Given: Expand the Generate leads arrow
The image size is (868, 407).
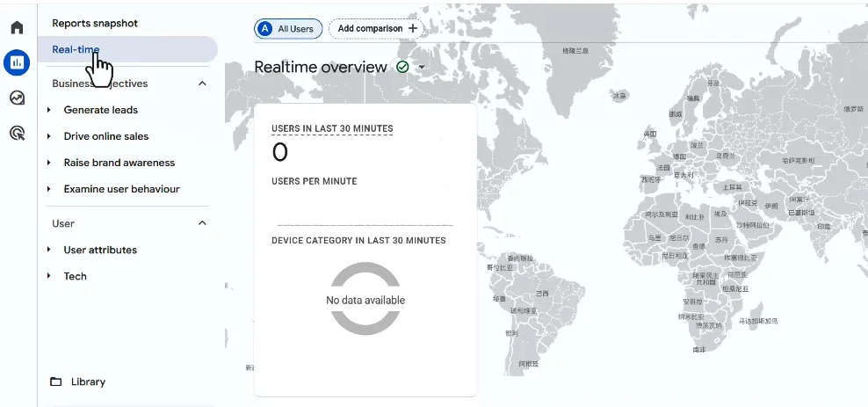Looking at the screenshot, I should [49, 110].
